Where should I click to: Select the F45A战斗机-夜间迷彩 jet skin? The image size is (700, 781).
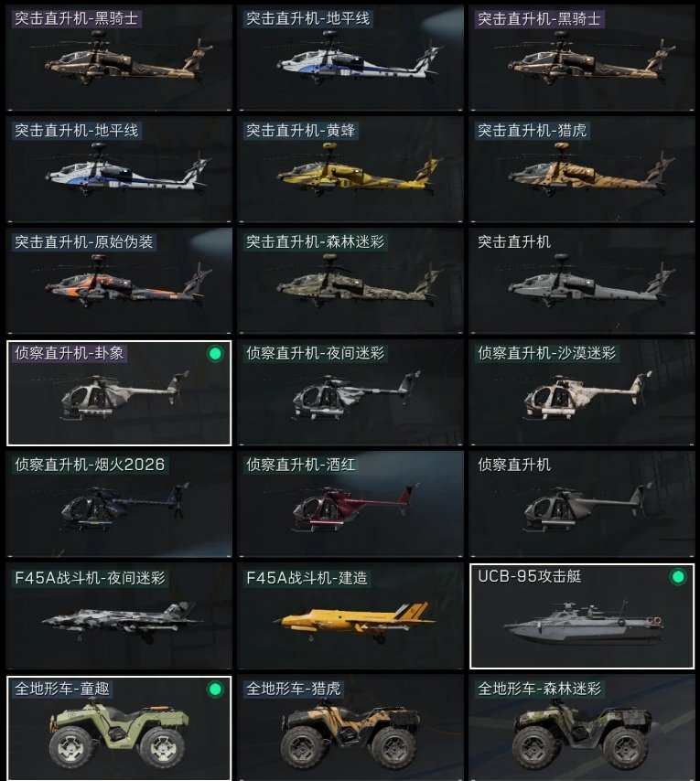tap(119, 616)
